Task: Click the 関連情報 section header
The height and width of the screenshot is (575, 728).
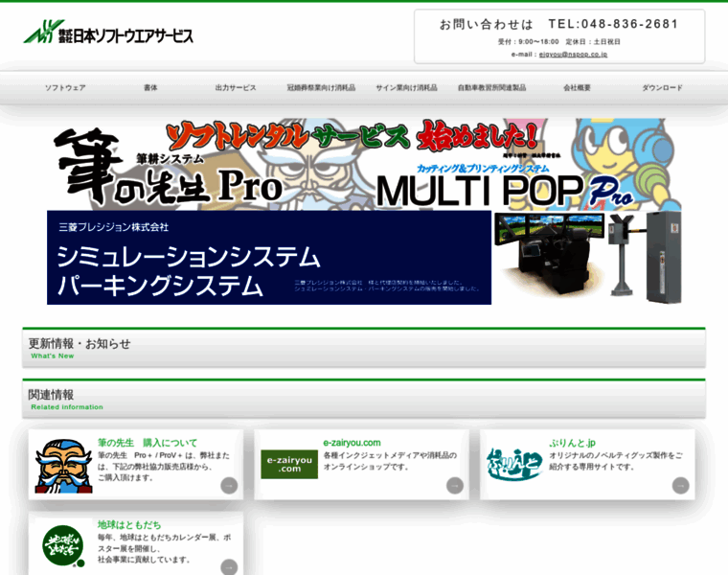Action: coord(364,399)
